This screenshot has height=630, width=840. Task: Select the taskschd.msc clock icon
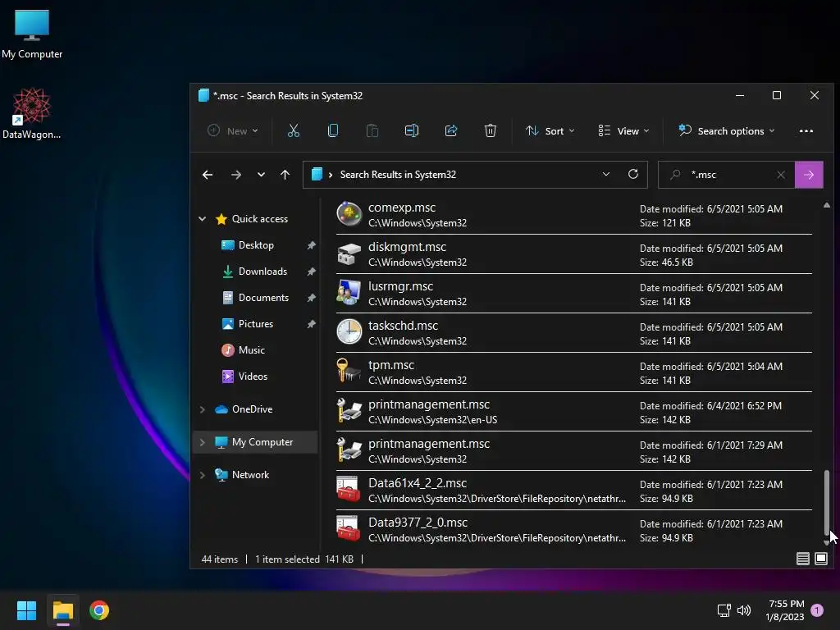(x=349, y=332)
